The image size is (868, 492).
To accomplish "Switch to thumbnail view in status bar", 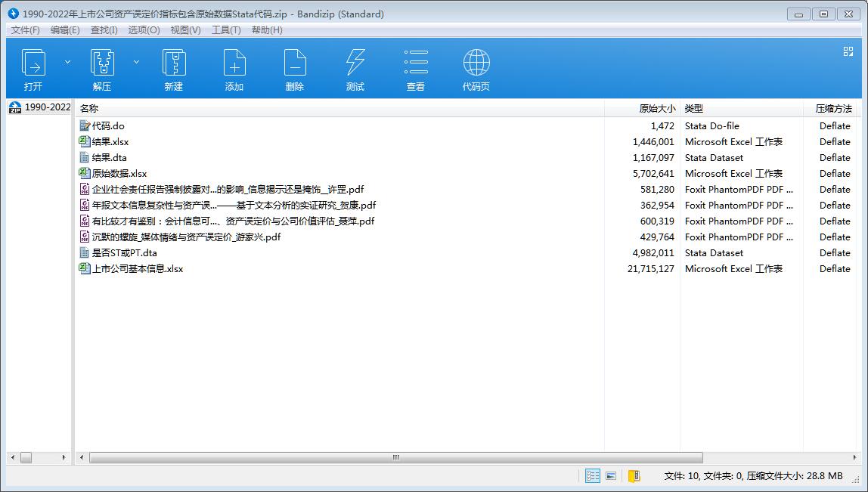I will pyautogui.click(x=611, y=476).
